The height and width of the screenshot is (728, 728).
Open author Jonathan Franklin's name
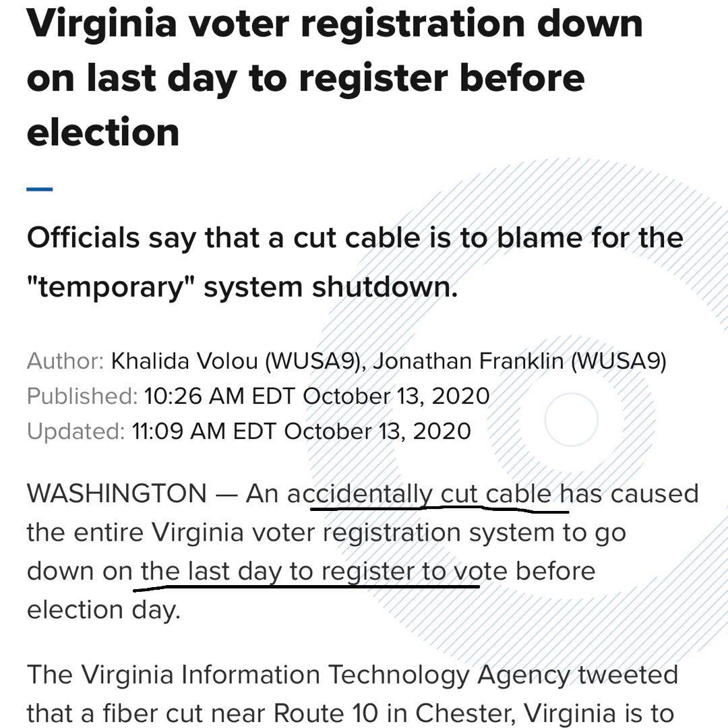coord(471,362)
